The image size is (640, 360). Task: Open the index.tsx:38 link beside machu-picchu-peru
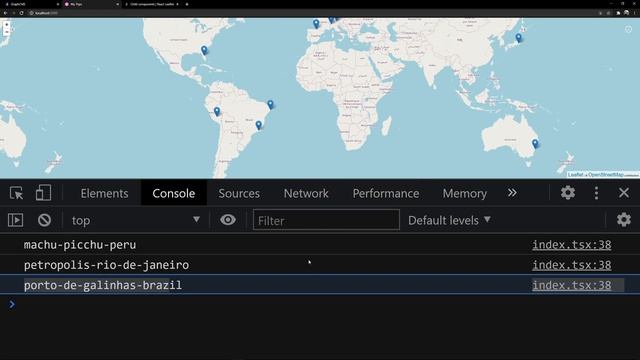point(571,244)
